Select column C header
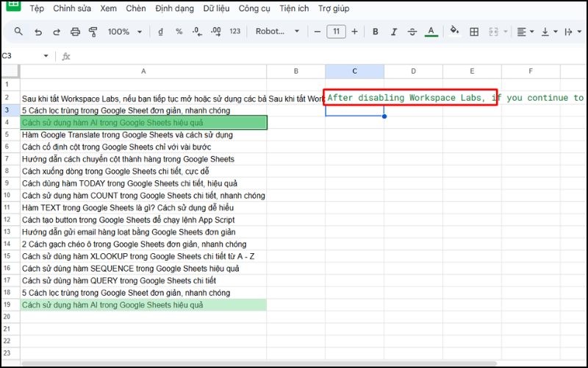 pos(354,71)
